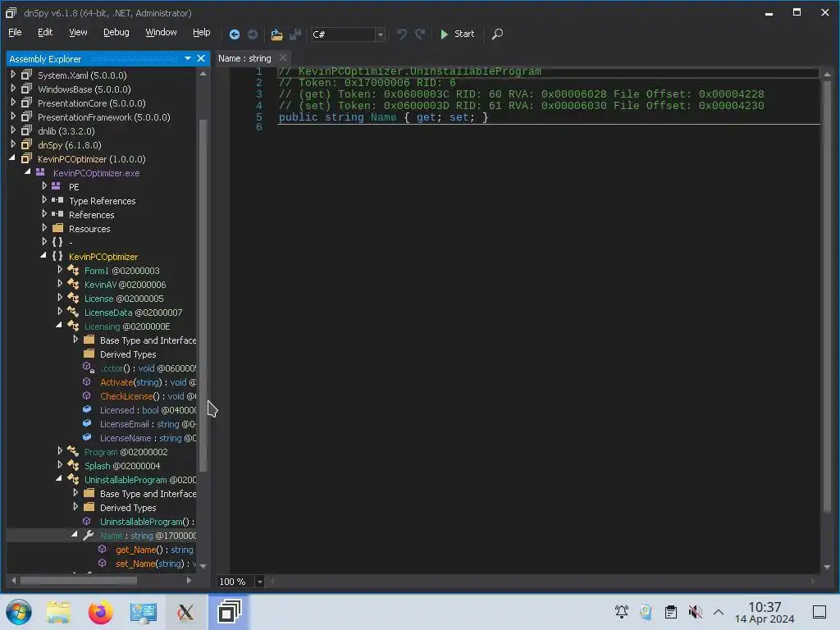Open the Windows Start menu
Screen dimensions: 840x630
click(19, 612)
